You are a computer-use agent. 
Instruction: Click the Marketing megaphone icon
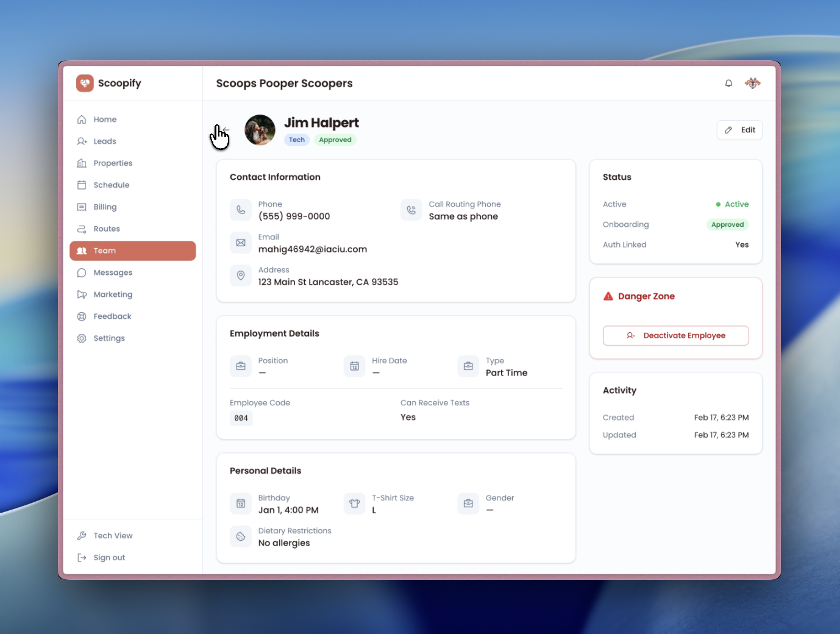pyautogui.click(x=82, y=294)
